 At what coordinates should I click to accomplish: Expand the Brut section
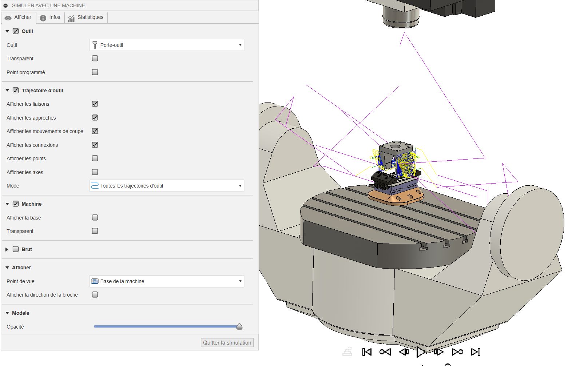pyautogui.click(x=7, y=249)
